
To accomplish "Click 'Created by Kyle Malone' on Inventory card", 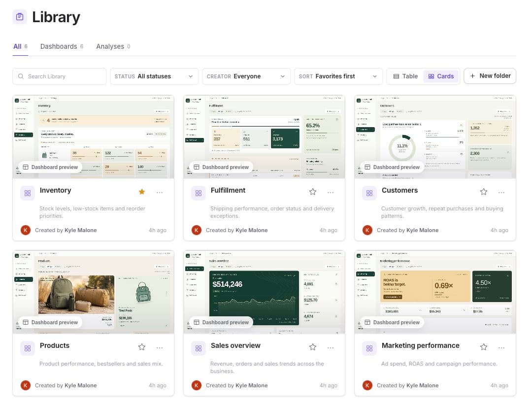I will (66, 230).
